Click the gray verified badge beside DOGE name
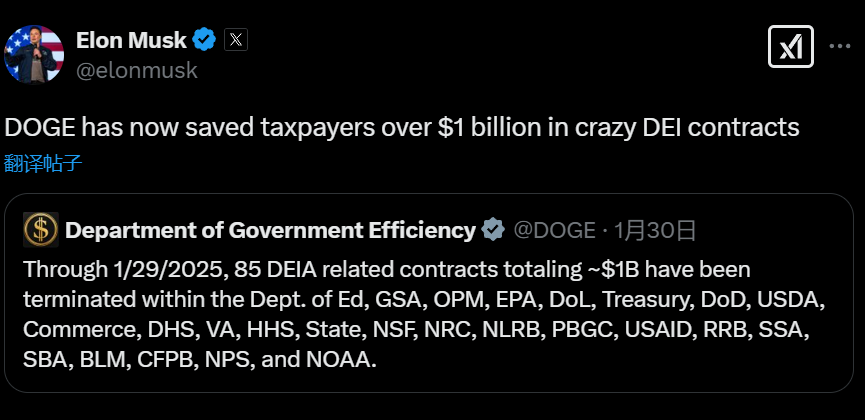This screenshot has height=420, width=865. 493,231
